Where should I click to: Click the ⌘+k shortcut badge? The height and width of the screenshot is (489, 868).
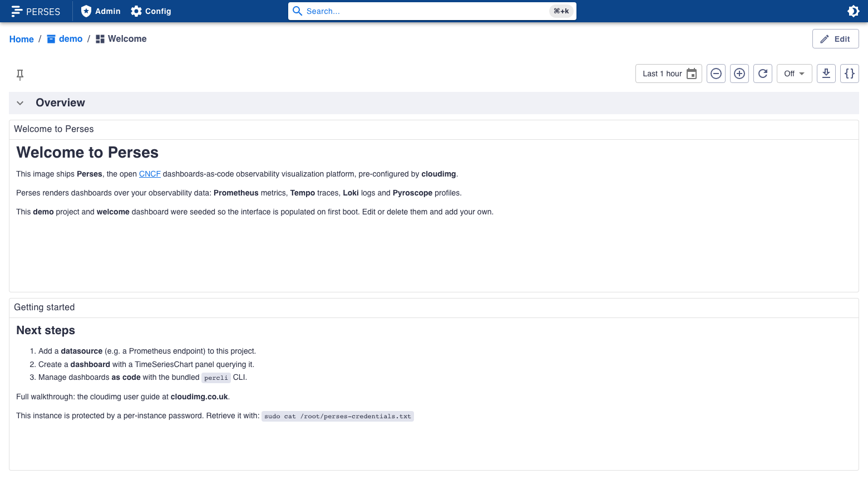tap(561, 11)
